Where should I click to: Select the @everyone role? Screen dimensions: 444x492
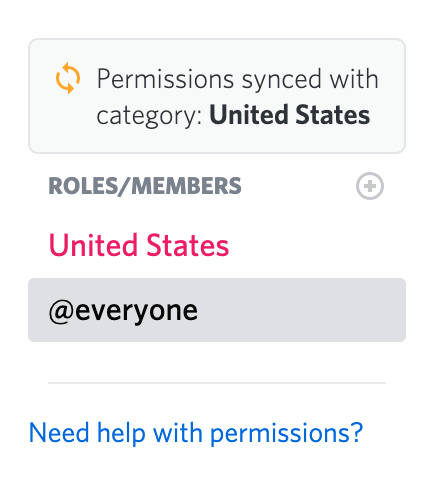(217, 310)
